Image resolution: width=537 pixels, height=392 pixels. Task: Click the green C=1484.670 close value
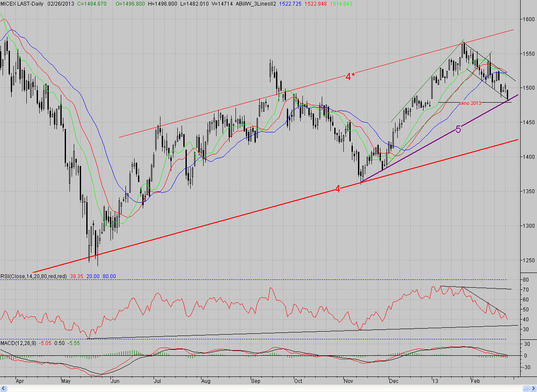click(x=90, y=3)
